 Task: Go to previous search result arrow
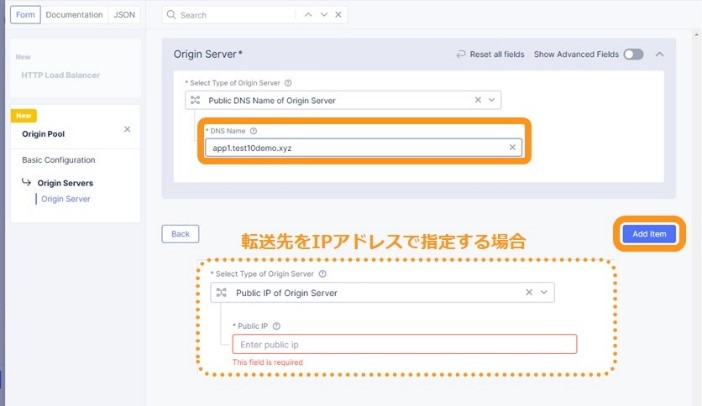tap(308, 15)
